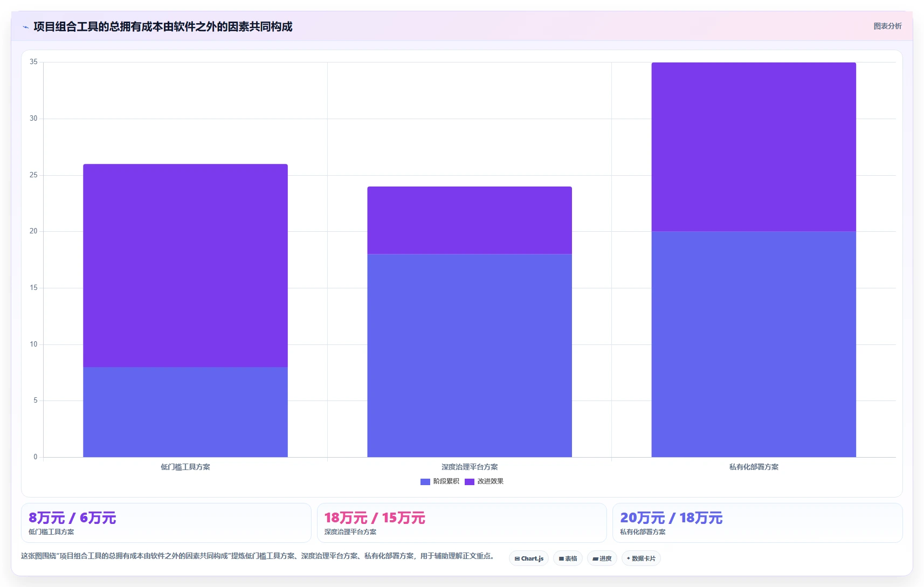Click the 私有化部署方案 caption in the data card
Image resolution: width=924 pixels, height=587 pixels.
643,532
